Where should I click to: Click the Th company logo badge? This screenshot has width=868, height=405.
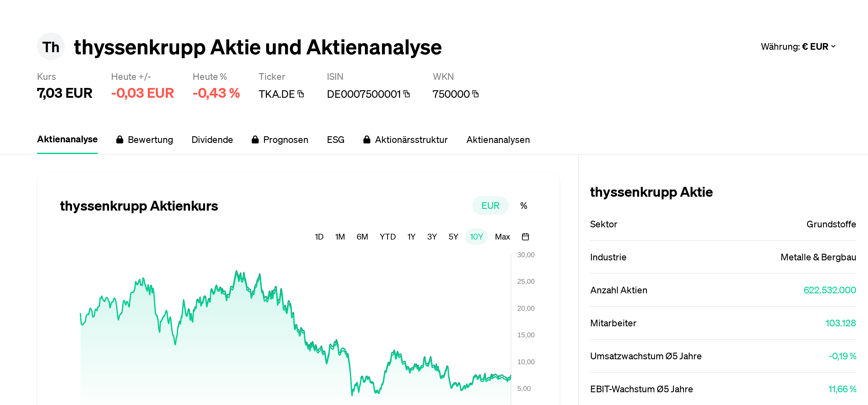51,47
